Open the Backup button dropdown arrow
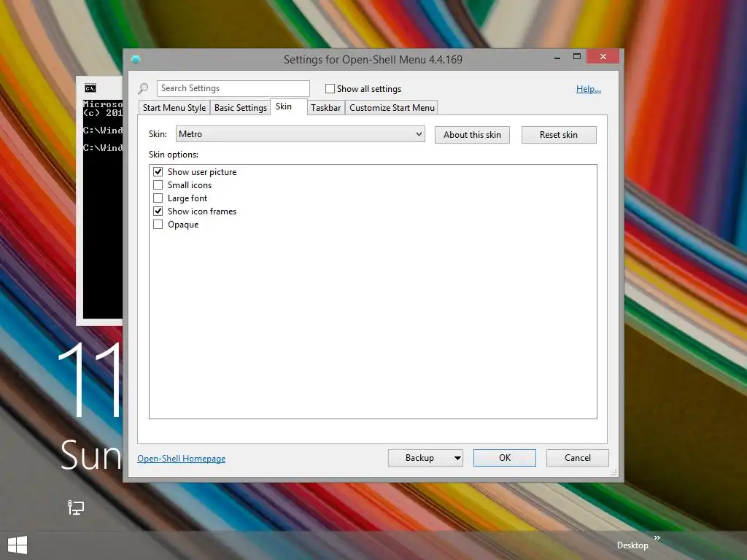 click(x=457, y=458)
